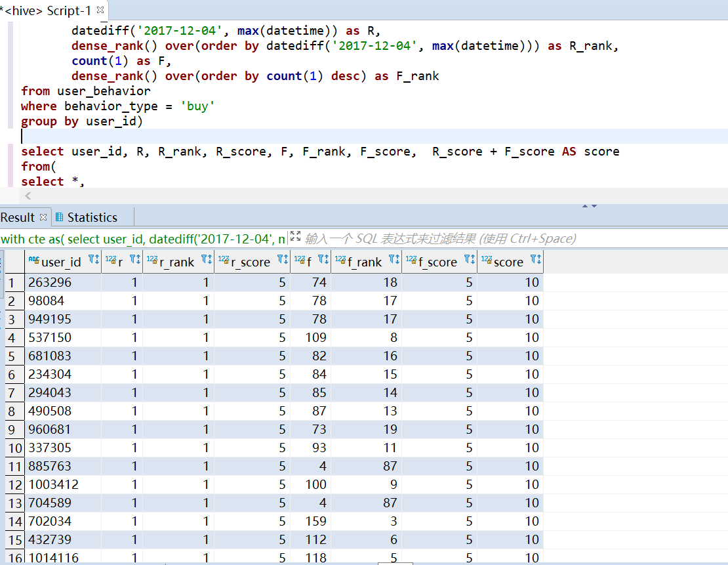Click the r column filter/sort icon
This screenshot has height=565, width=728.
pyautogui.click(x=135, y=259)
